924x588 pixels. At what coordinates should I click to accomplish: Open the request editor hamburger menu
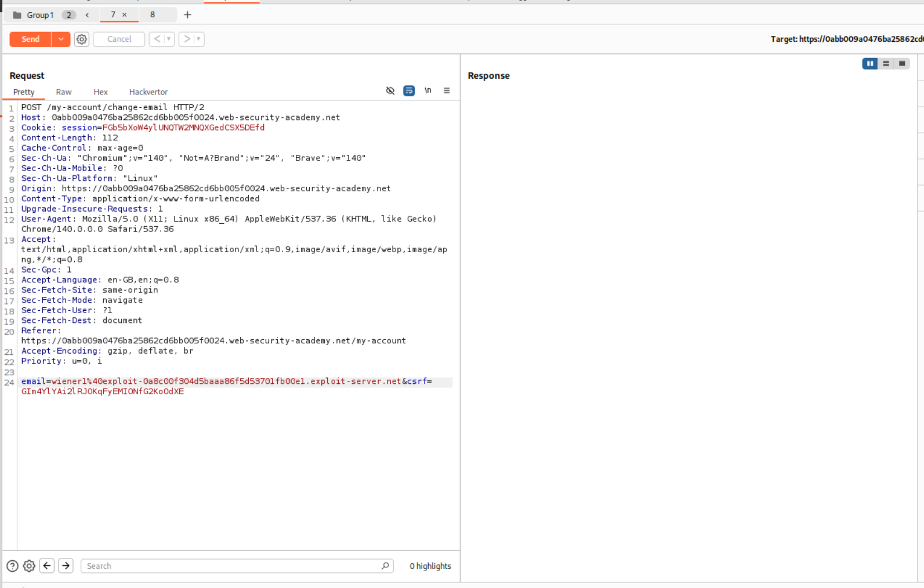[x=447, y=90]
